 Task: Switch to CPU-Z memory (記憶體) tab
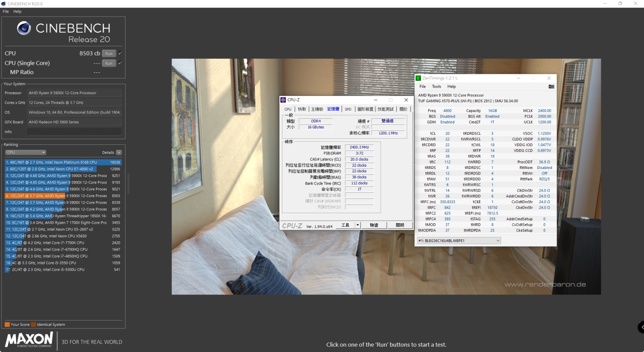333,109
